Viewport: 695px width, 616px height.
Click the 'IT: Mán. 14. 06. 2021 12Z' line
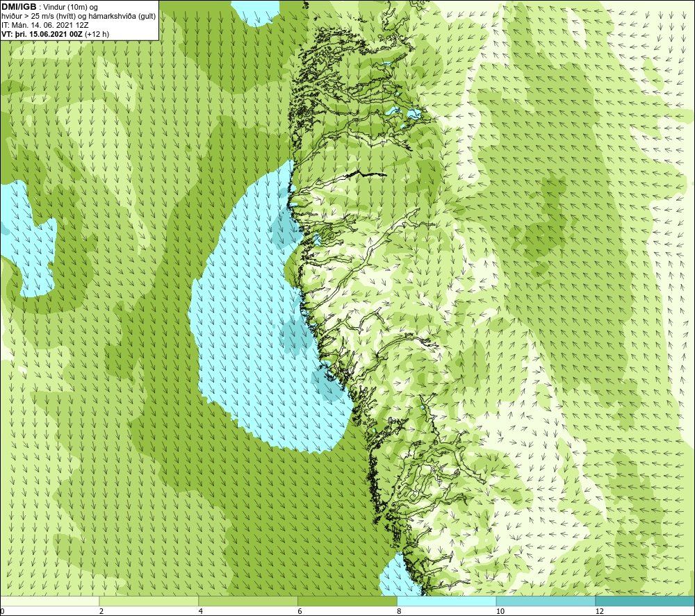click(44, 25)
